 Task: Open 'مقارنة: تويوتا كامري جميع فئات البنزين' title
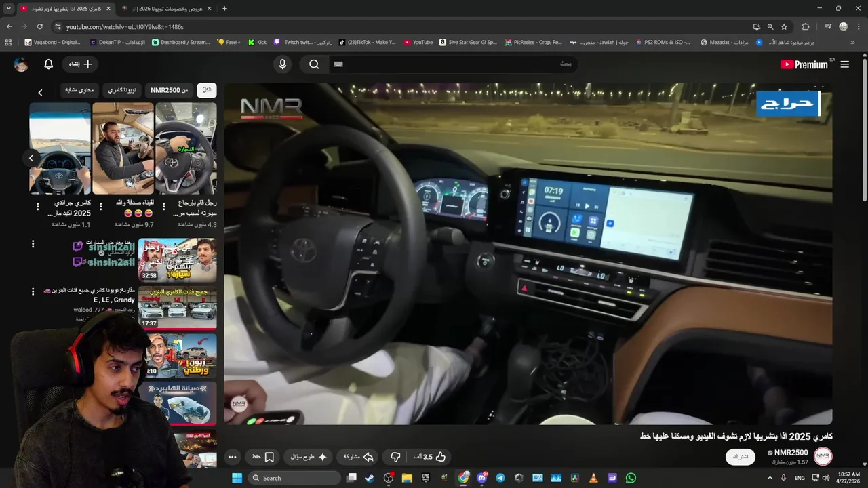[90, 295]
